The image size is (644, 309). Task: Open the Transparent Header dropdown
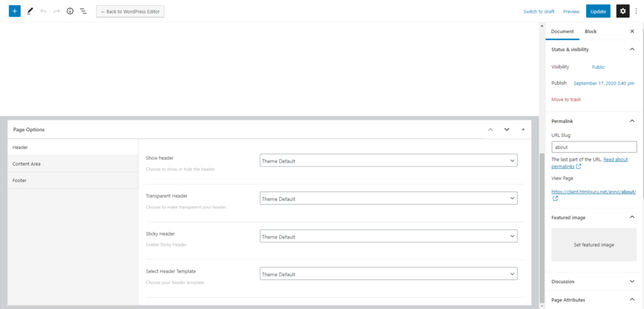(x=389, y=198)
